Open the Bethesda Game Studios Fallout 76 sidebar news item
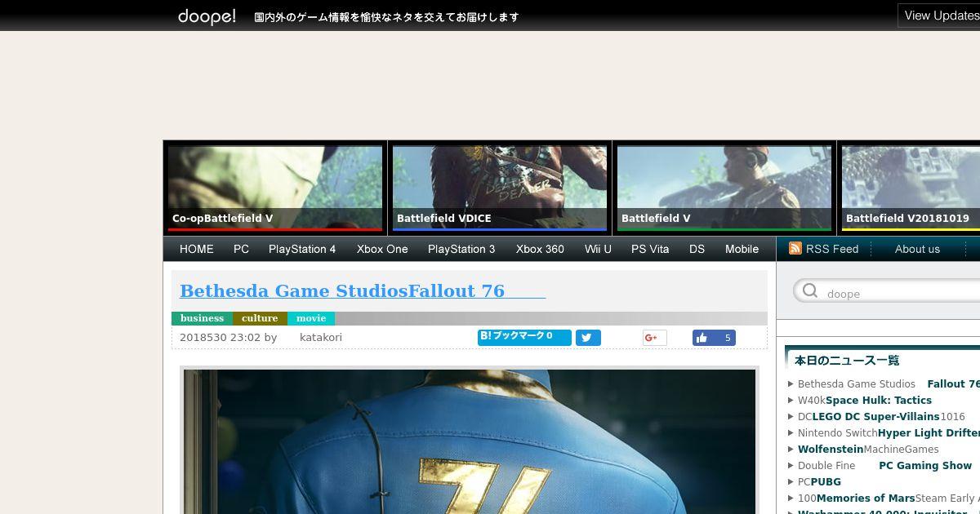The height and width of the screenshot is (514, 980). pyautogui.click(x=889, y=383)
